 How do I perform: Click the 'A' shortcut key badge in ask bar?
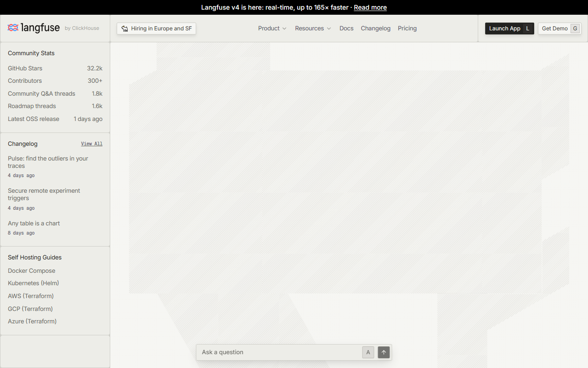pyautogui.click(x=368, y=352)
